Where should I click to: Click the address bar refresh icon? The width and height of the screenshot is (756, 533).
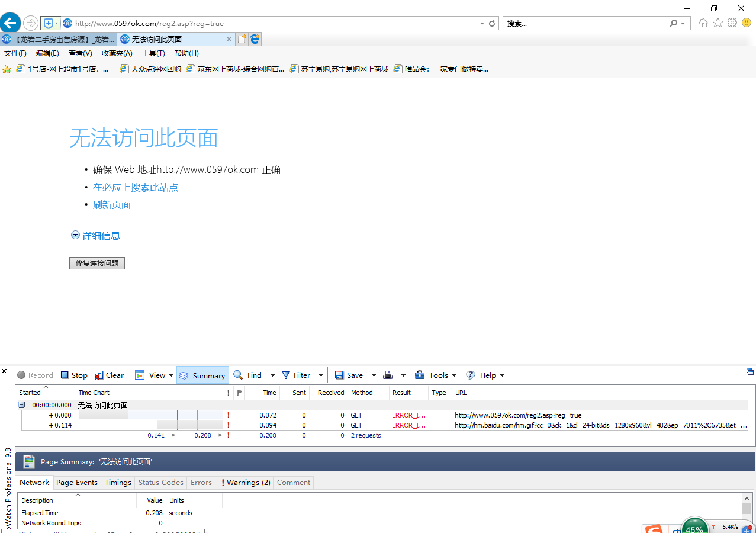(492, 24)
